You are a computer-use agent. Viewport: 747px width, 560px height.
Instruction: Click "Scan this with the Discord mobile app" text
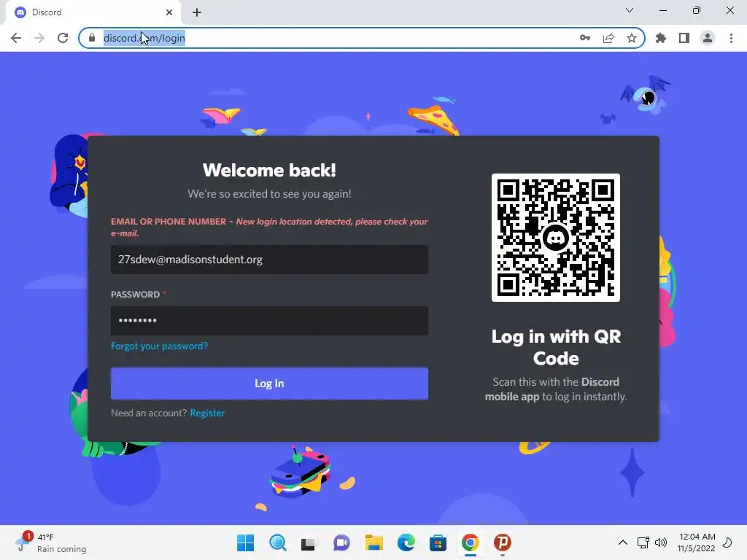[556, 389]
